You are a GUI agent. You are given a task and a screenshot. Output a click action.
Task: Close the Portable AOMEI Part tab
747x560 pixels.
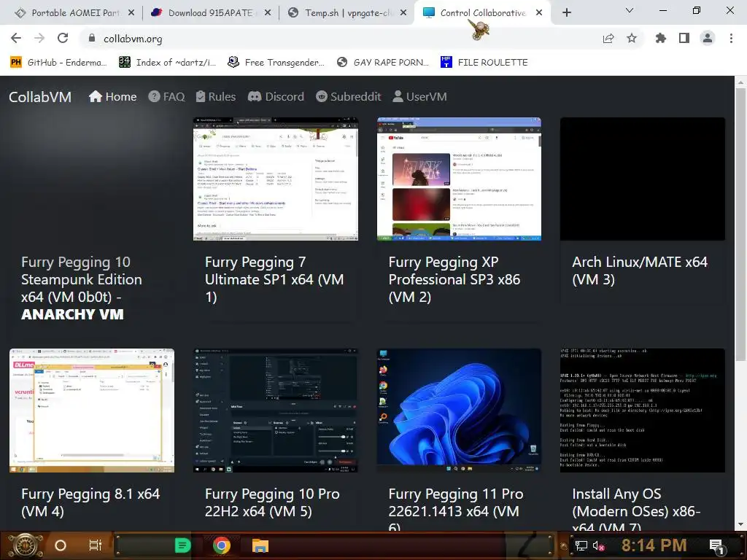click(x=131, y=13)
